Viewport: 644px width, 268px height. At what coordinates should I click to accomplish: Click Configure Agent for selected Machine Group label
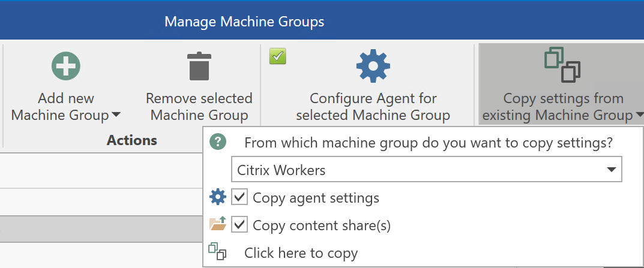(373, 107)
